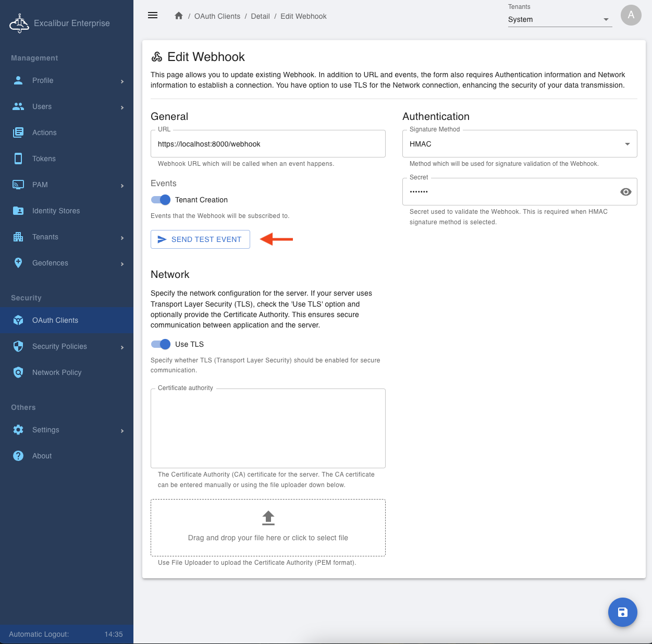
Task: Open Network Policy page
Action: point(57,372)
